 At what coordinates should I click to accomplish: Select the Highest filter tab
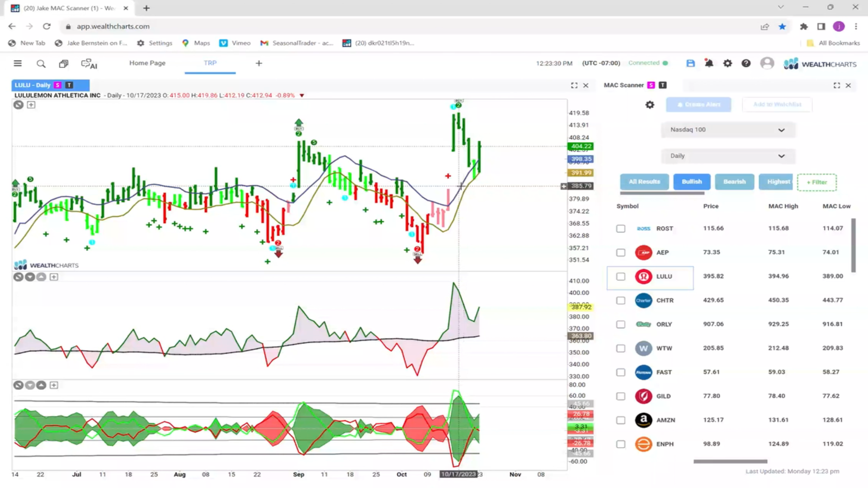776,182
